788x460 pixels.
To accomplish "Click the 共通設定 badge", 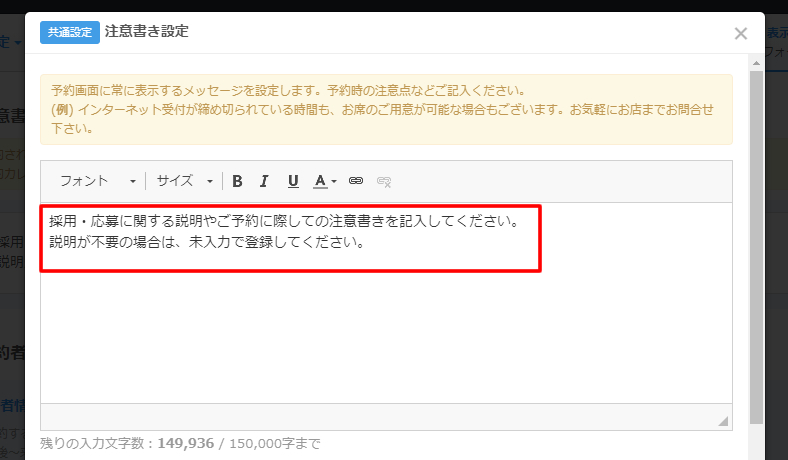I will point(70,32).
